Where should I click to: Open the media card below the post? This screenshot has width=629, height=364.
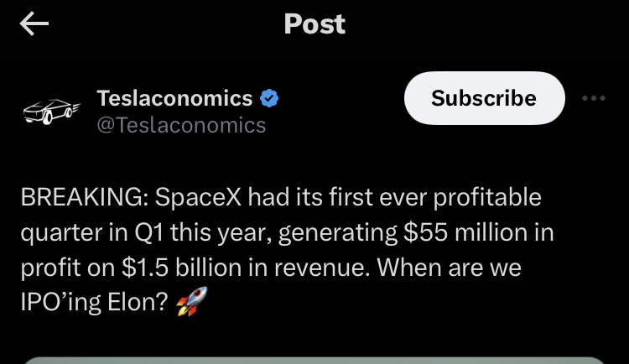click(x=314, y=359)
